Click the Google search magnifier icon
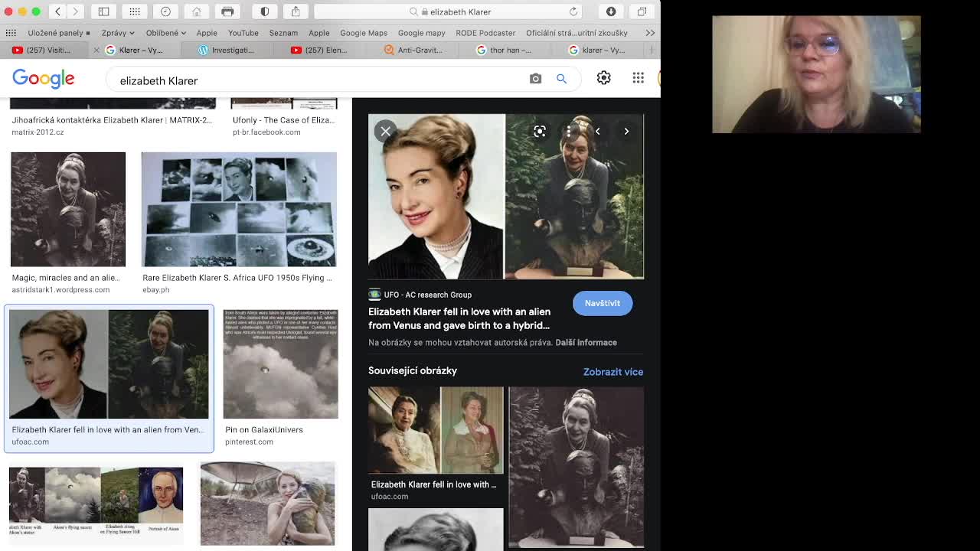The width and height of the screenshot is (980, 551). [561, 78]
